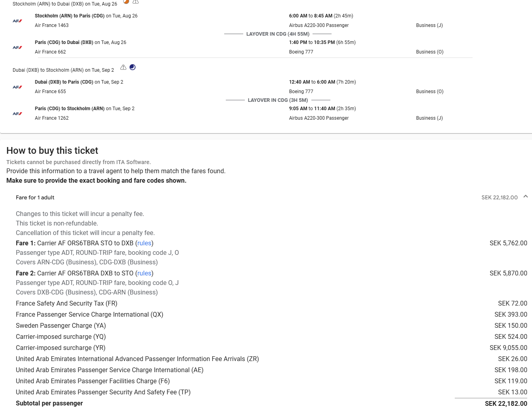Click Air France logo for flight 1262

tap(17, 114)
